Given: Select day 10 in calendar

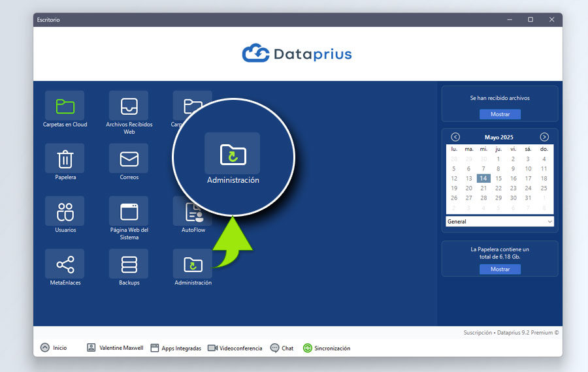Looking at the screenshot, I should pos(528,168).
